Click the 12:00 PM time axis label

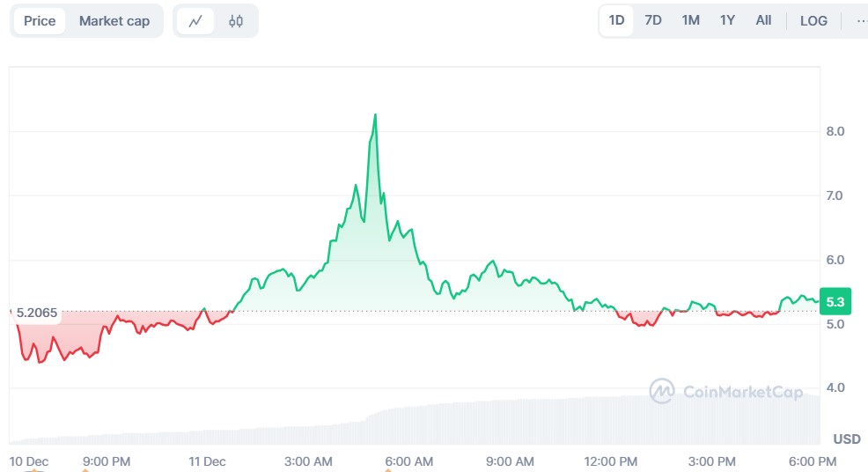pos(611,461)
